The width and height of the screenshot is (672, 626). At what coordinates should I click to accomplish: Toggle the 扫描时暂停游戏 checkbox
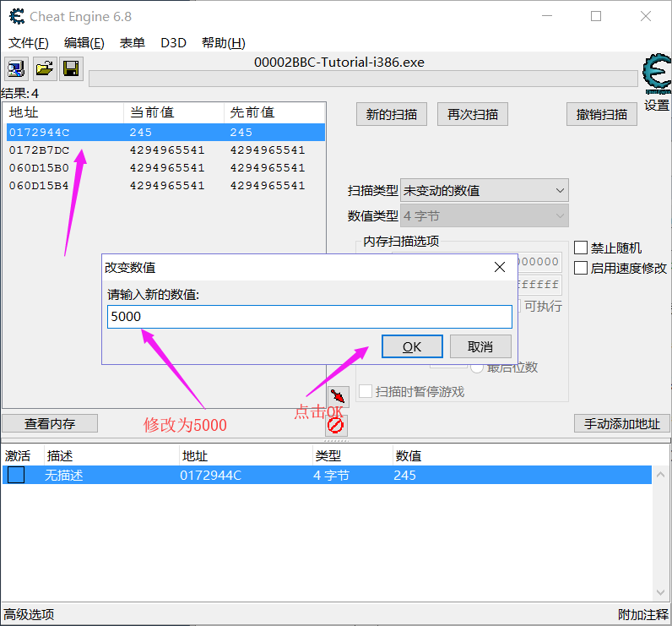click(x=366, y=391)
